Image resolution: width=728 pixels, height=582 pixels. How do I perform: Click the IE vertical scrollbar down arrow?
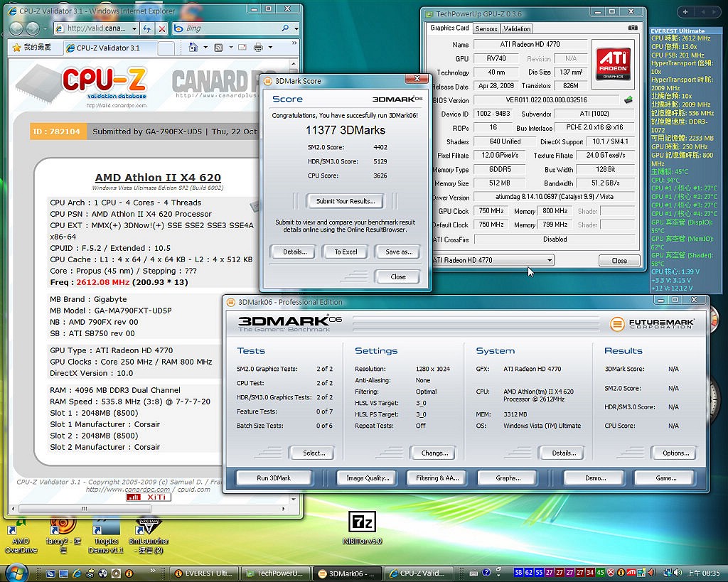(294, 499)
